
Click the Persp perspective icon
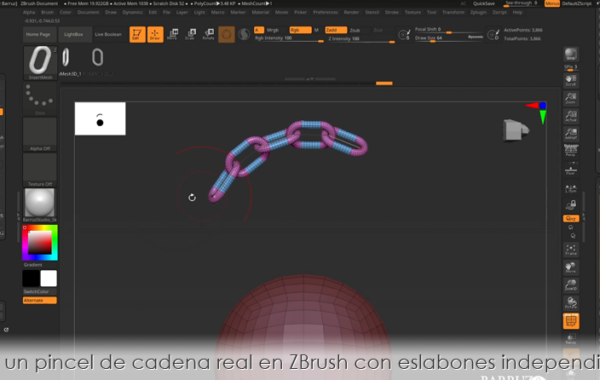point(571,151)
